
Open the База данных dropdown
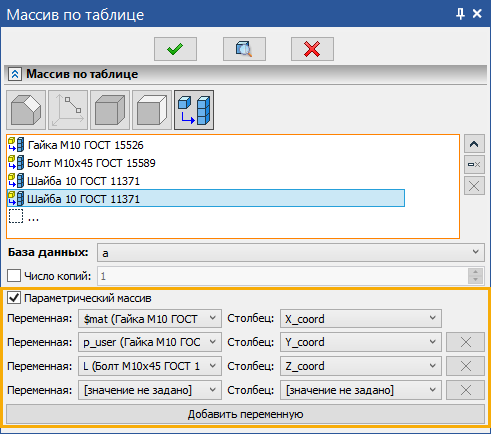(291, 253)
